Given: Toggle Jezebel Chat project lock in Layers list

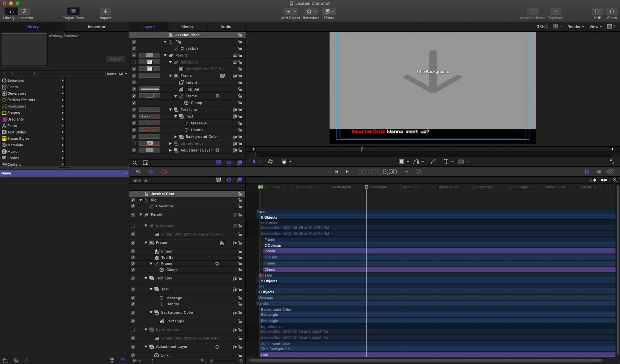Looking at the screenshot, I should [x=240, y=35].
